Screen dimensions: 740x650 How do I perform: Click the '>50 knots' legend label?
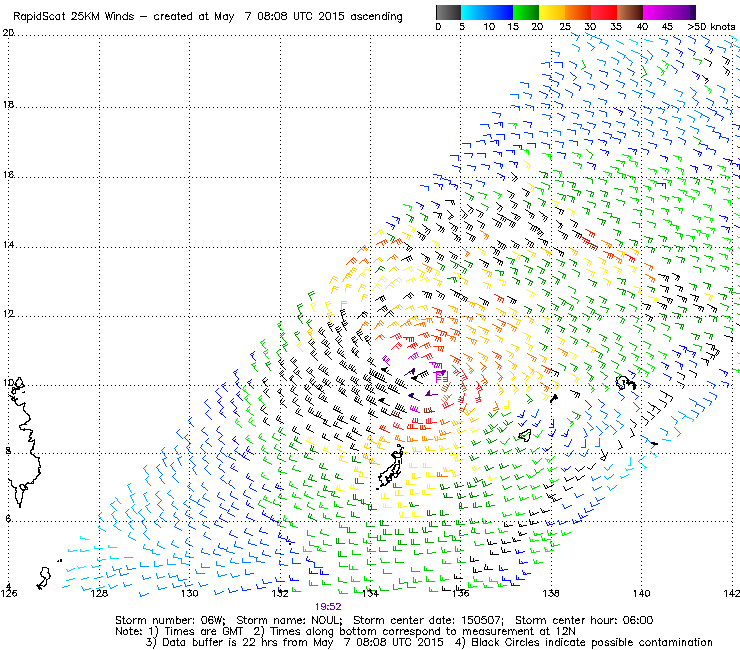[711, 27]
